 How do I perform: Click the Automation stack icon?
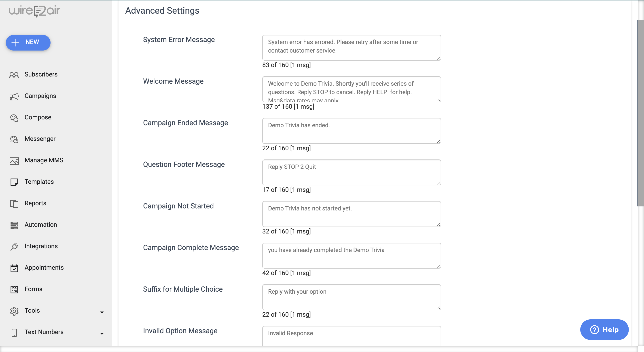14,225
